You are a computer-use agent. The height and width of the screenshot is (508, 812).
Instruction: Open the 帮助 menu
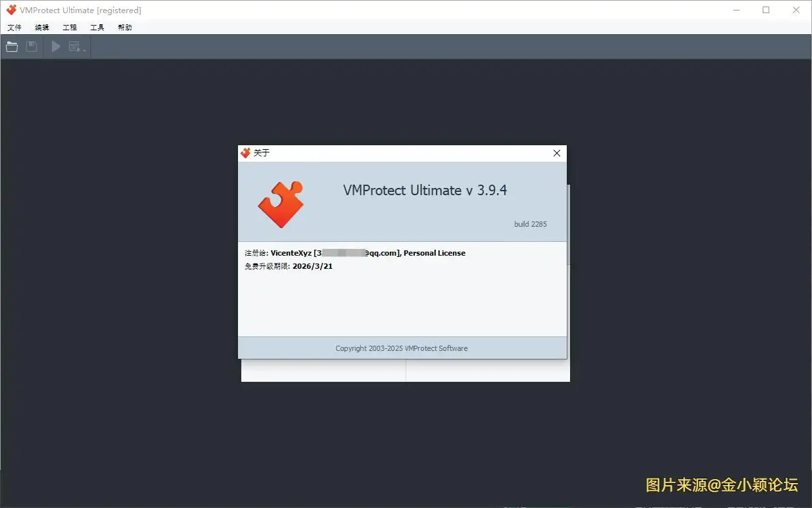click(x=125, y=28)
